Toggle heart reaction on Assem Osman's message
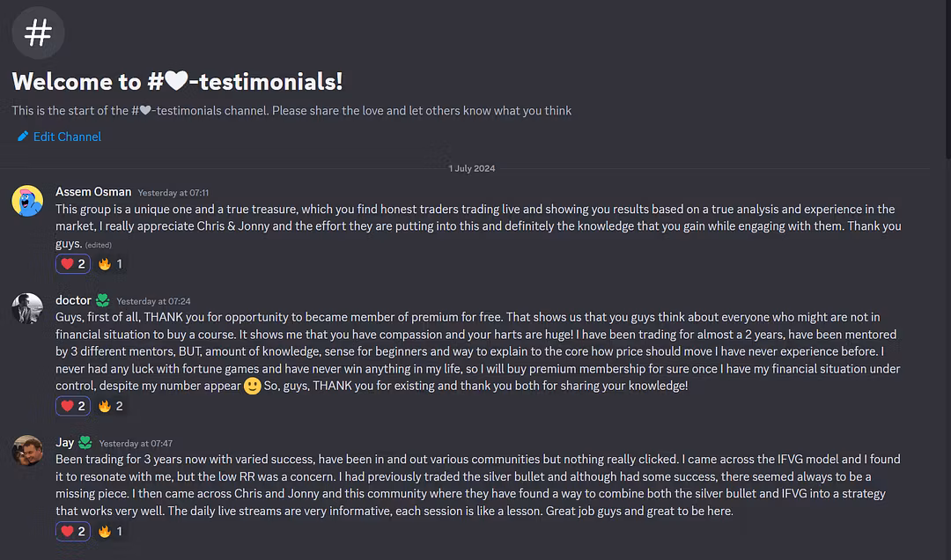951x560 pixels. [x=73, y=263]
